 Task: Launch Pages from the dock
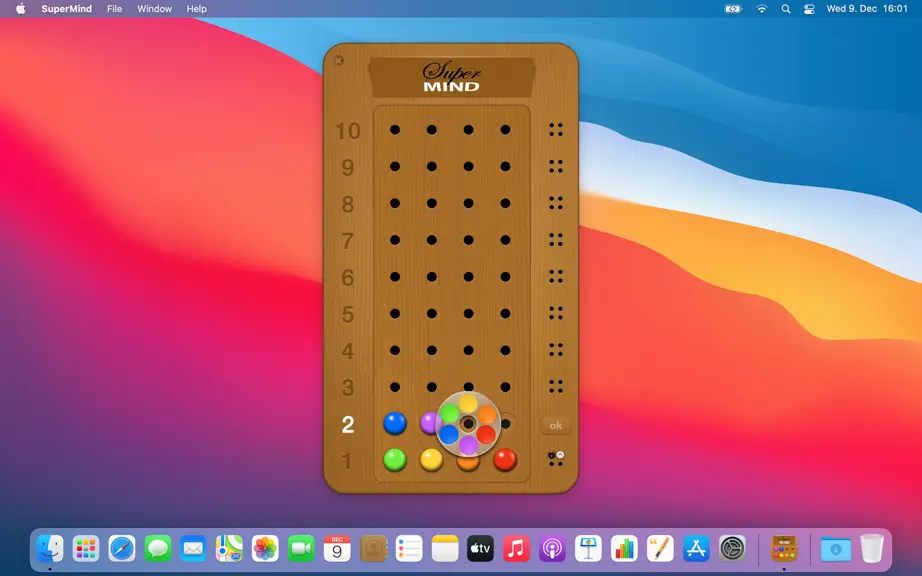click(660, 549)
